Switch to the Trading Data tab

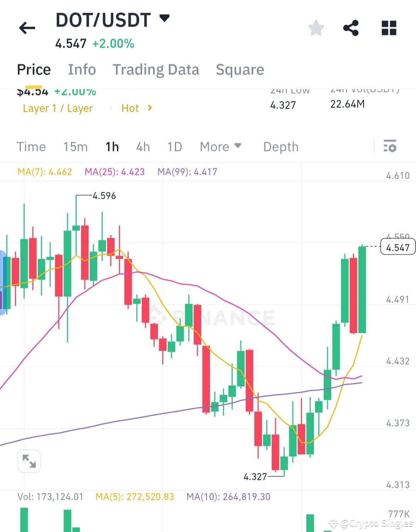point(156,70)
